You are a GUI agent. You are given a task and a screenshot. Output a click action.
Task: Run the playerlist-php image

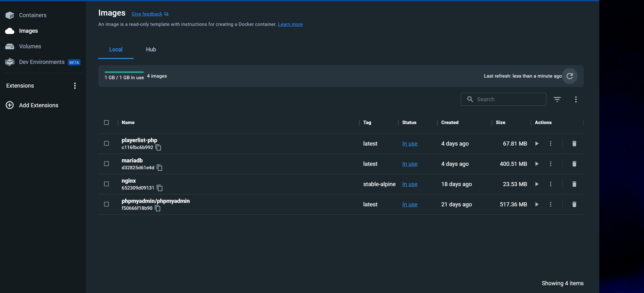[537, 143]
